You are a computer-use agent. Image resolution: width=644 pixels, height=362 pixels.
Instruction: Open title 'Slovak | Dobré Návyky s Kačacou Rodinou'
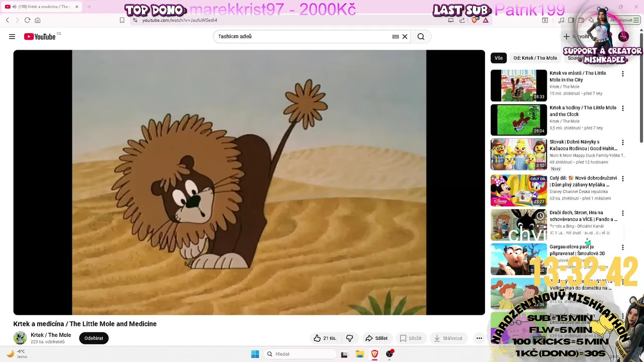583,145
